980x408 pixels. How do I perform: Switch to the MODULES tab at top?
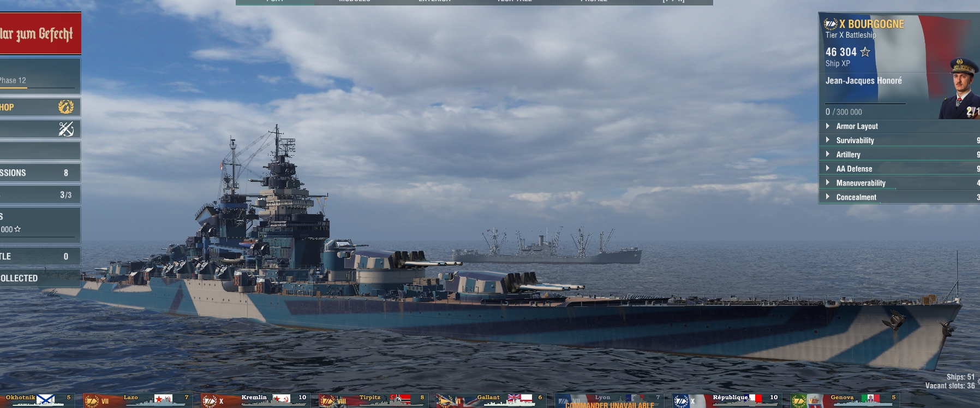tap(355, 2)
